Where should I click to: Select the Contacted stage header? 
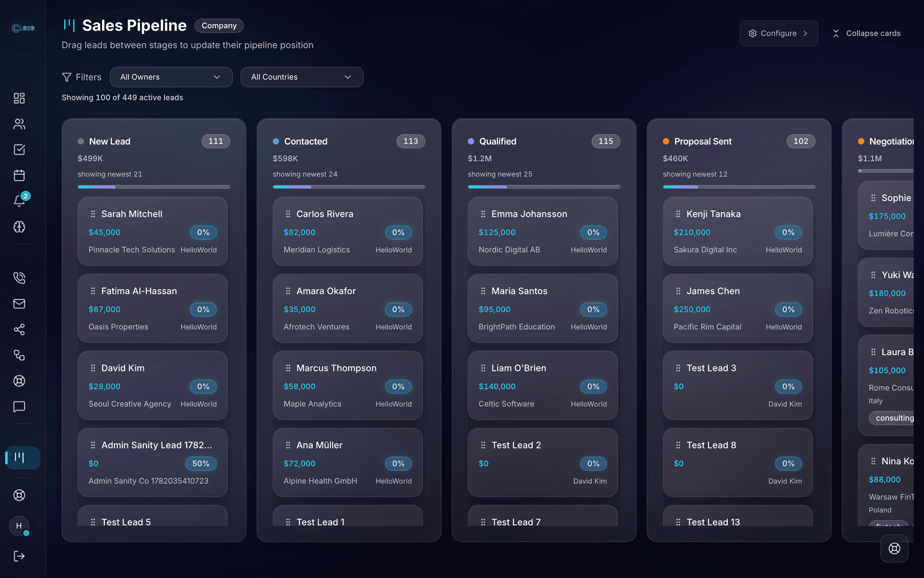point(306,141)
